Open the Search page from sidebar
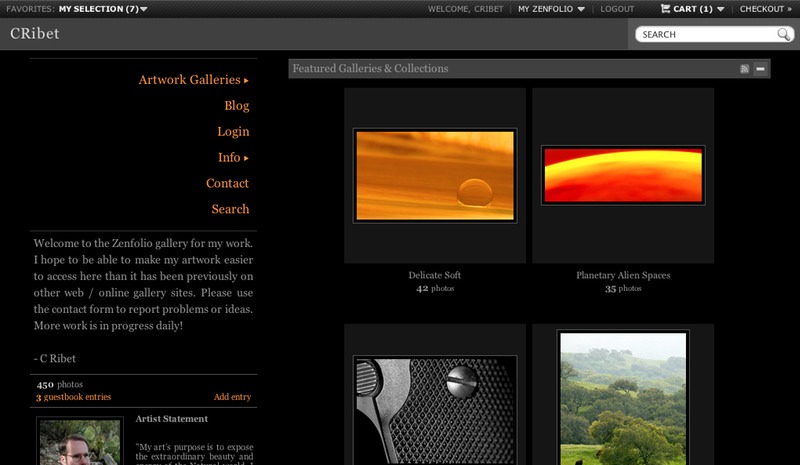Viewport: 800px width, 465px height. coord(230,209)
